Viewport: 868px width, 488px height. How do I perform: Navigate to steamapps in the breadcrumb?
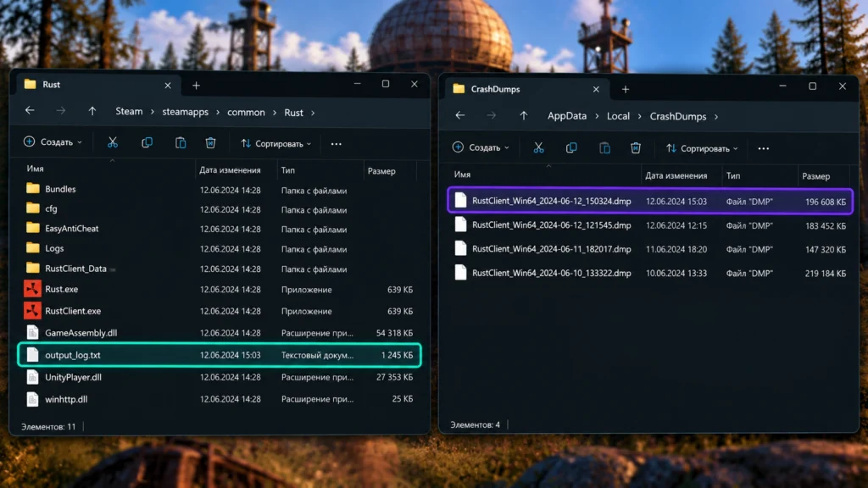(186, 112)
